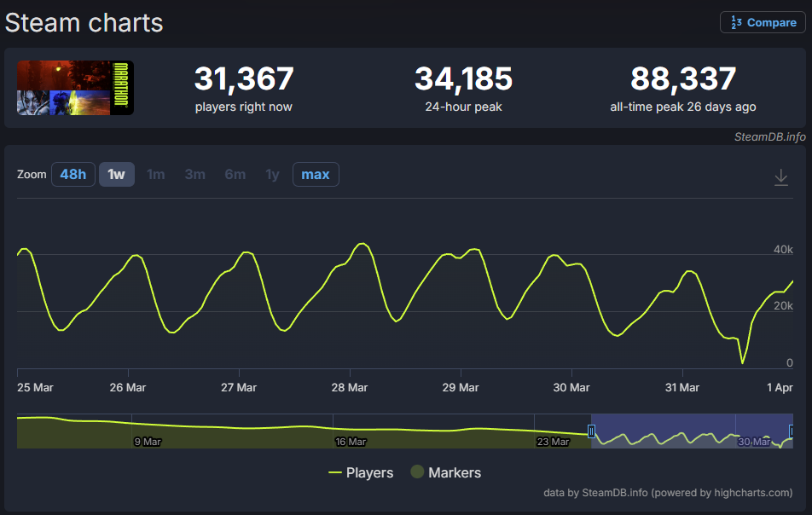Click the navigator at 16 Mar
Image resolution: width=812 pixels, height=515 pixels.
pos(351,442)
